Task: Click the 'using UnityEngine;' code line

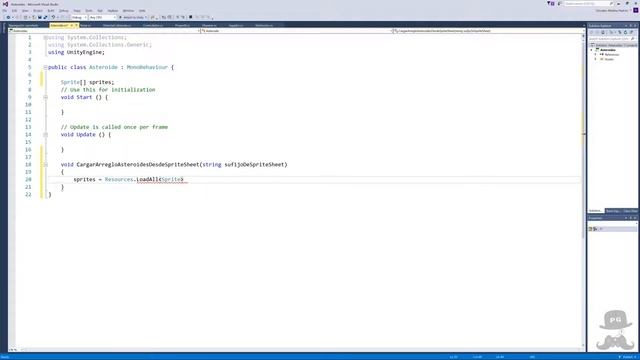Action: (x=76, y=52)
